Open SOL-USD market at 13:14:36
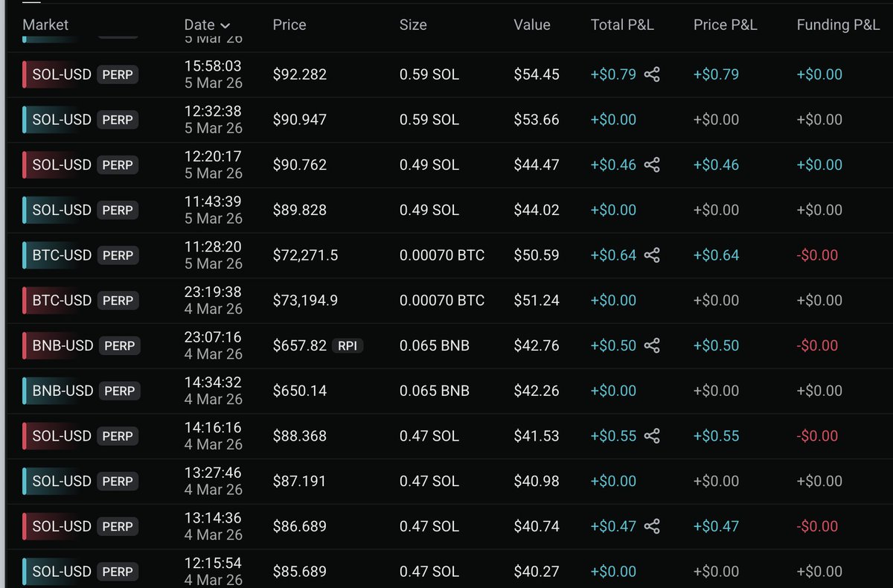This screenshot has width=893, height=588. [x=62, y=526]
